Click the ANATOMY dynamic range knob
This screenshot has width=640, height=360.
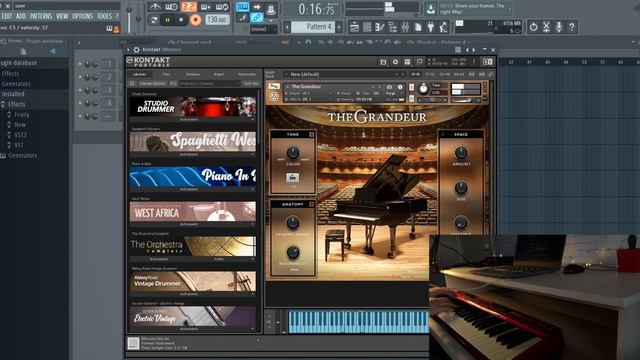[x=293, y=222]
